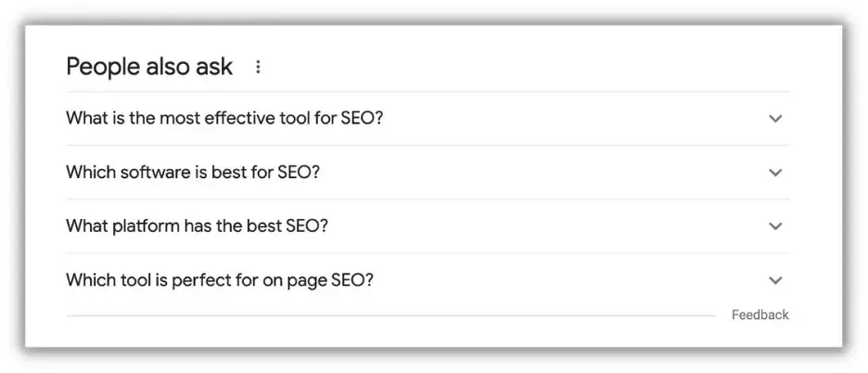The image size is (868, 373).
Task: Show more options via vertical ellipsis icon
Action: pos(258,67)
